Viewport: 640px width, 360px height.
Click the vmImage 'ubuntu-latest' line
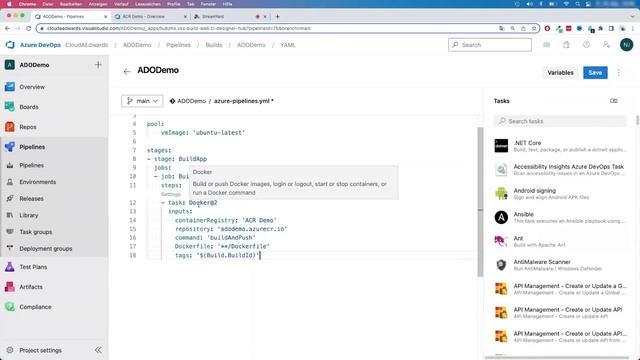[x=202, y=133]
